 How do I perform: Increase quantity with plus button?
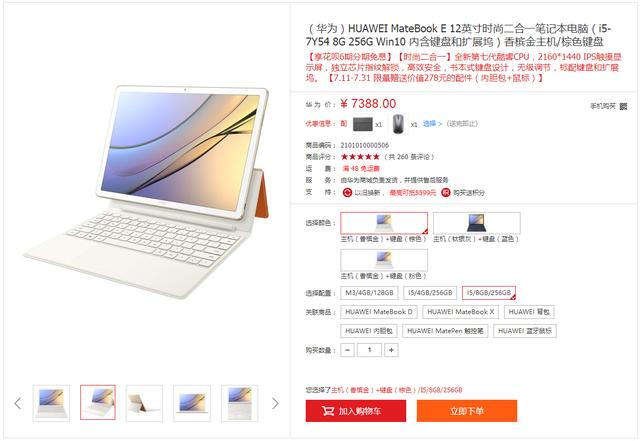391,350
